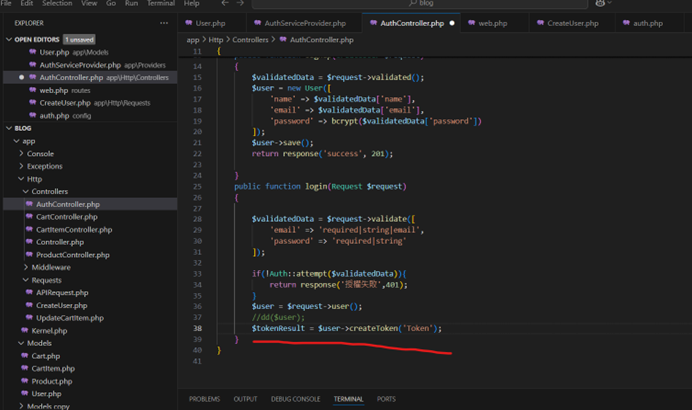
Task: Open the Selection menu
Action: (57, 4)
